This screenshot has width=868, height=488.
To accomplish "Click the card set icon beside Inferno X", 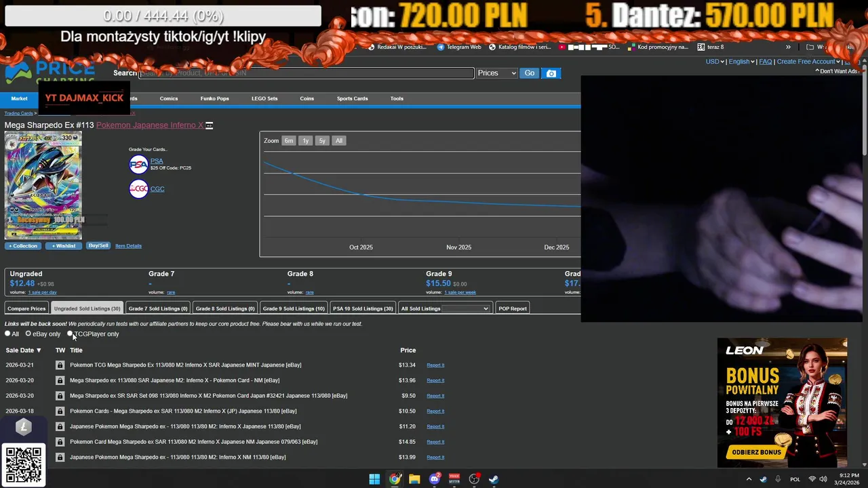I will pos(210,125).
